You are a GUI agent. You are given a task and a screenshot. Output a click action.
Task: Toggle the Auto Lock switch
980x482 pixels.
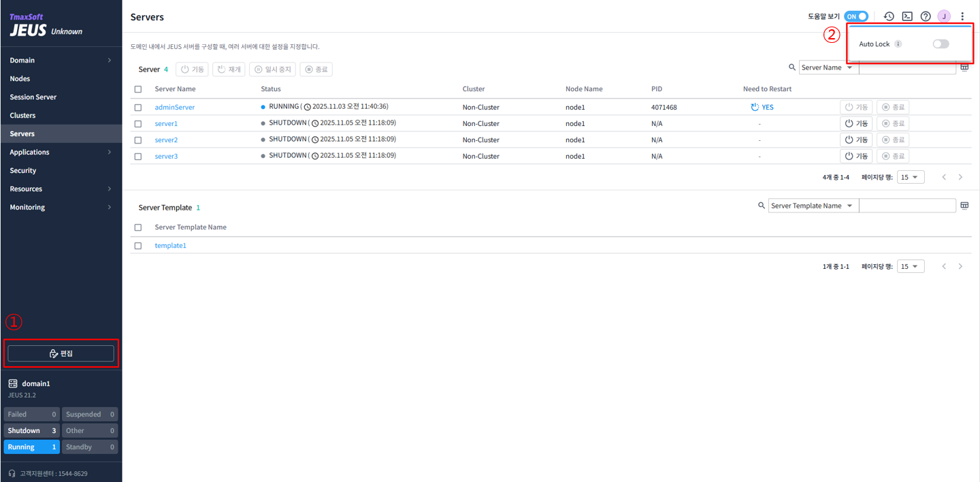pyautogui.click(x=941, y=44)
